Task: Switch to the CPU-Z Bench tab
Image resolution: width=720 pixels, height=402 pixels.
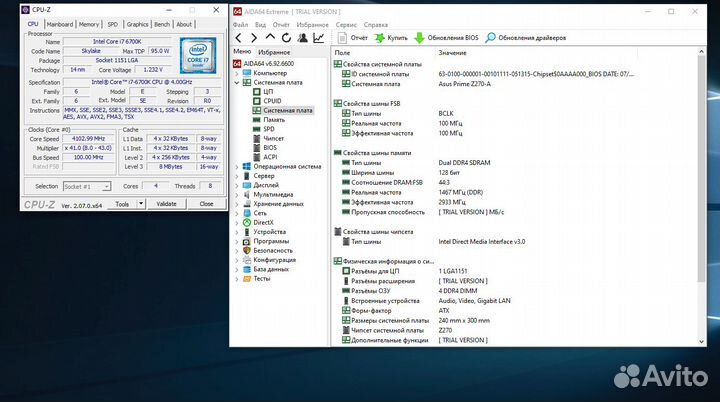Action: click(162, 24)
